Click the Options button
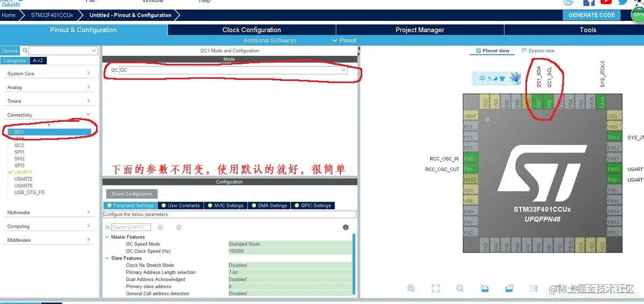This screenshot has height=304, width=644. point(10,51)
